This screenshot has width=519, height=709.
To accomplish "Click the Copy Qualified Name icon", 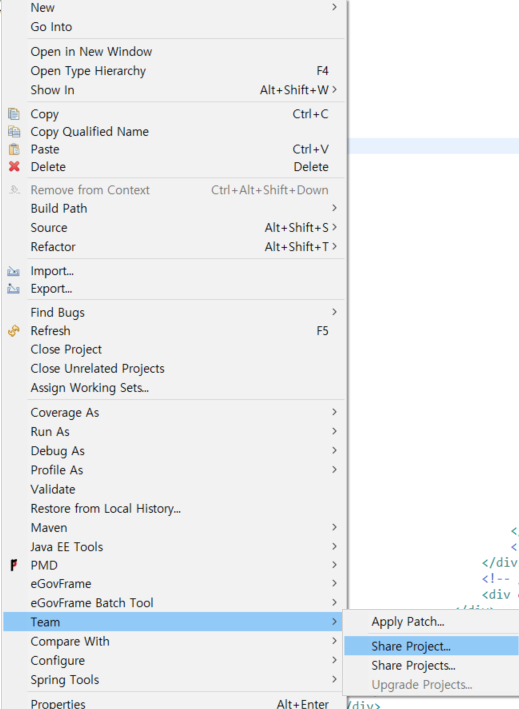I will (14, 132).
